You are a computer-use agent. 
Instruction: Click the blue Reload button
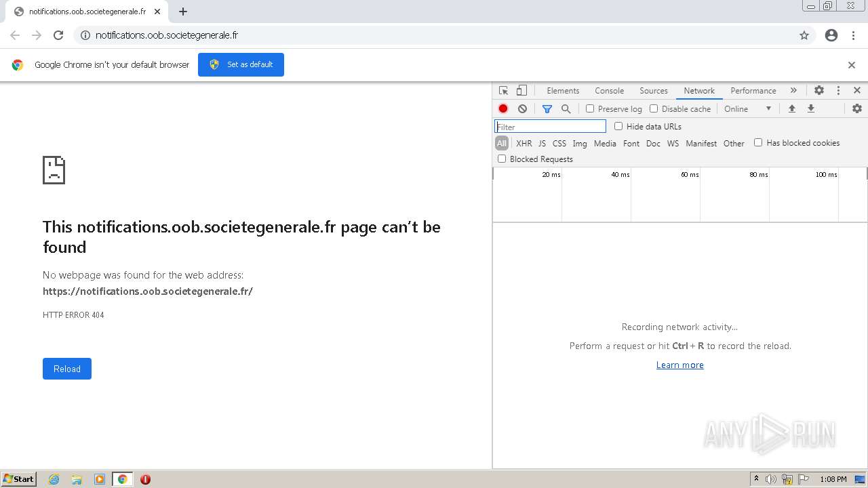pyautogui.click(x=67, y=369)
